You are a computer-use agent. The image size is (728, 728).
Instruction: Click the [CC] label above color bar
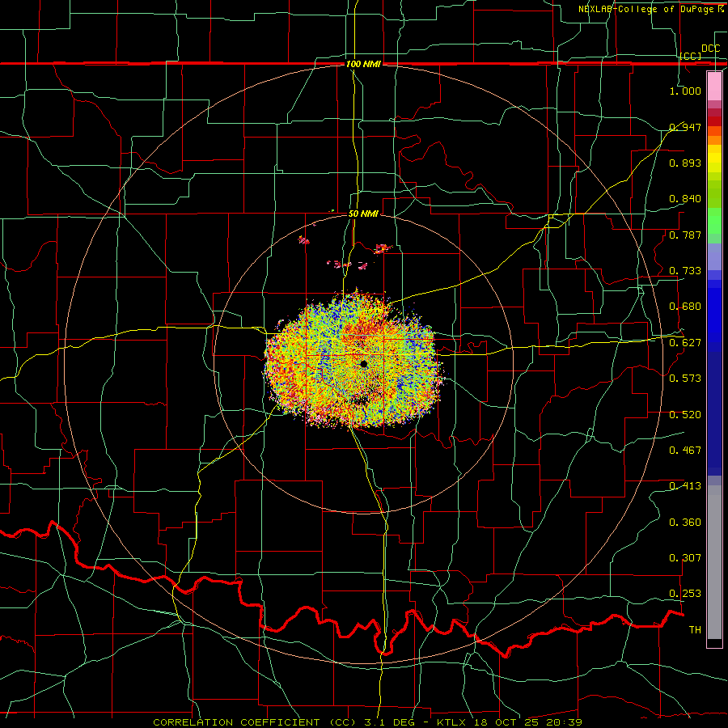(690, 56)
